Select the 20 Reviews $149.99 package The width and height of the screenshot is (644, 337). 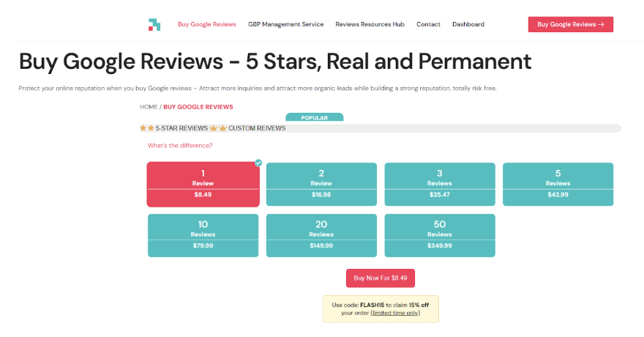tap(321, 235)
